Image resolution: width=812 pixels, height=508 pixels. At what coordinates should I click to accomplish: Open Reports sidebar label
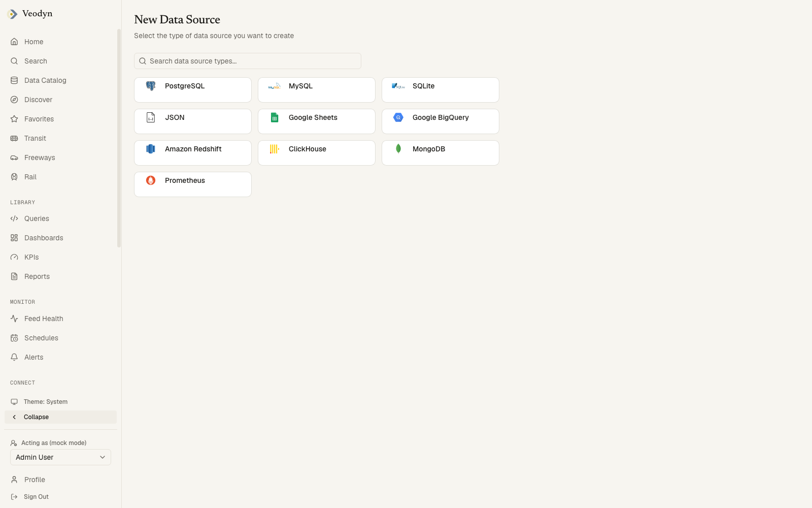coord(37,276)
